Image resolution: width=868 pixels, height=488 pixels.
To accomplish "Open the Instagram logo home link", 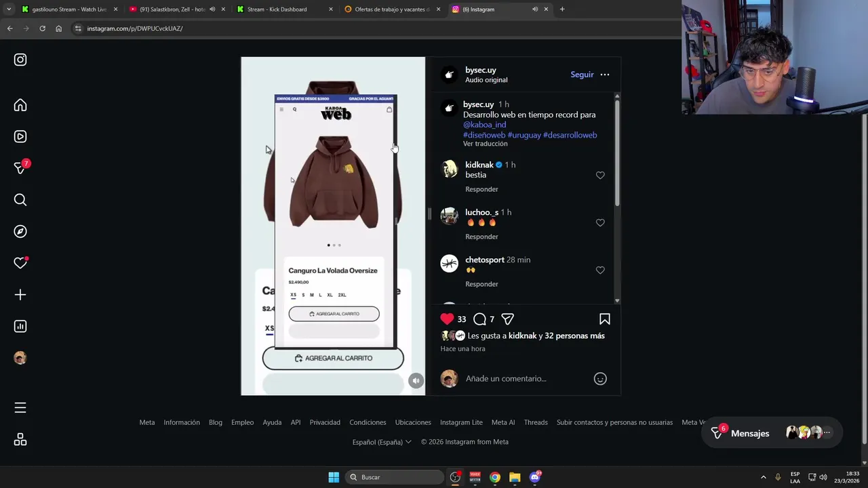I will [20, 60].
